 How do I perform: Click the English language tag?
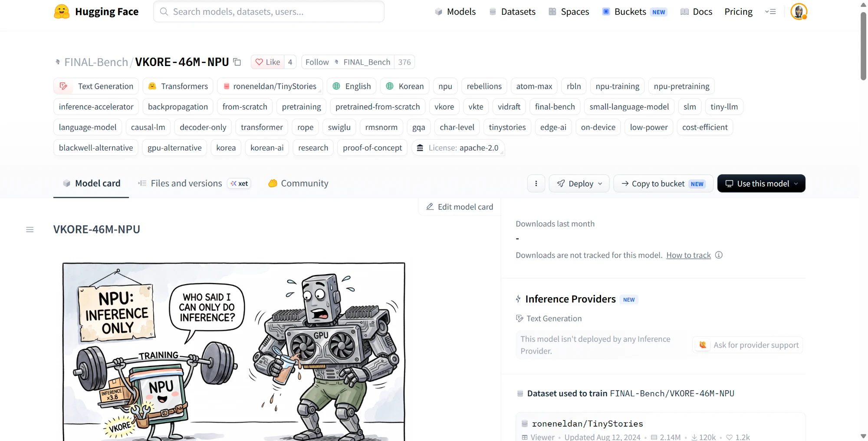coord(352,86)
